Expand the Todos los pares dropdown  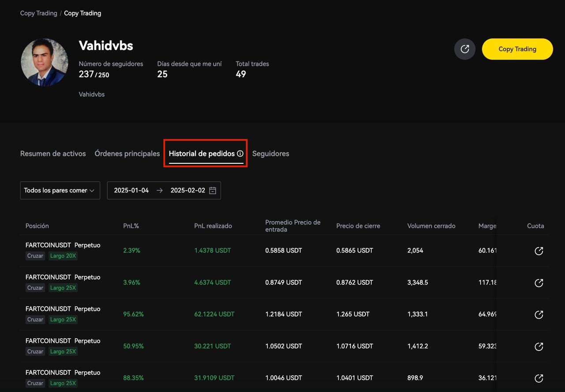(x=60, y=191)
